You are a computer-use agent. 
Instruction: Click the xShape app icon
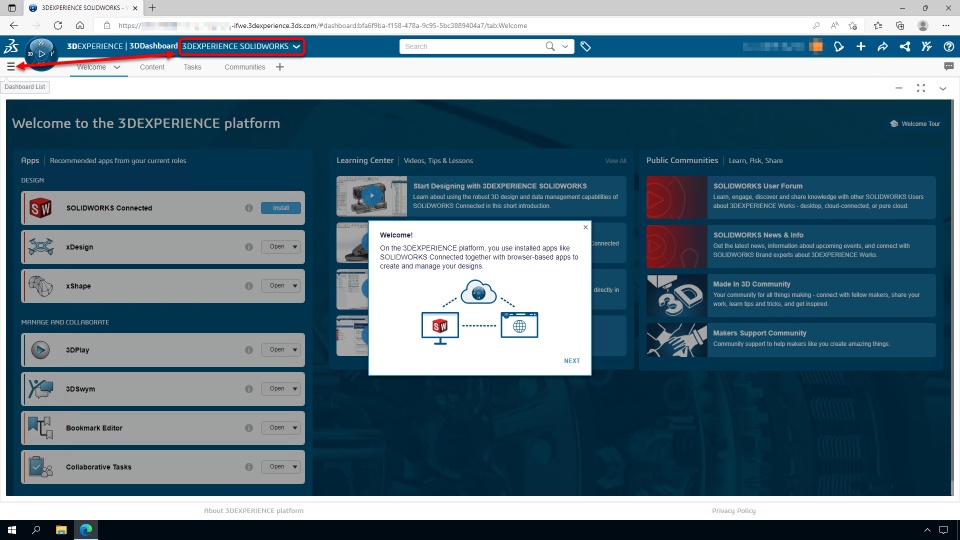(x=40, y=286)
